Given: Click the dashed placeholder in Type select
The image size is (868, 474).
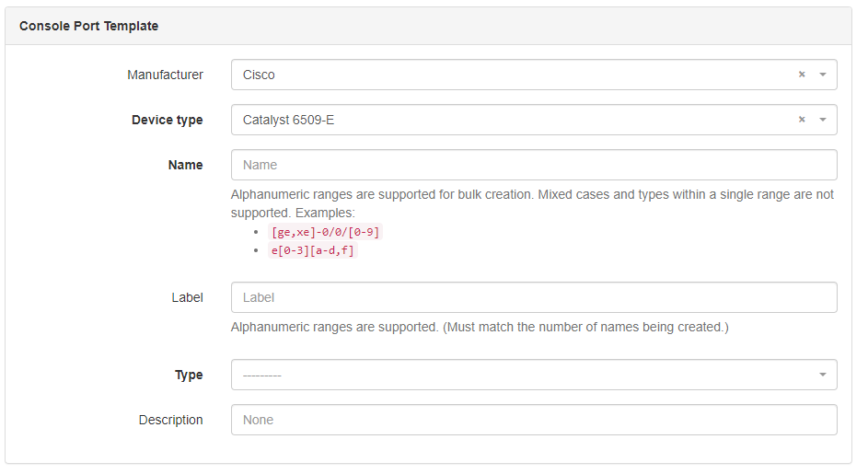Looking at the screenshot, I should tap(262, 375).
